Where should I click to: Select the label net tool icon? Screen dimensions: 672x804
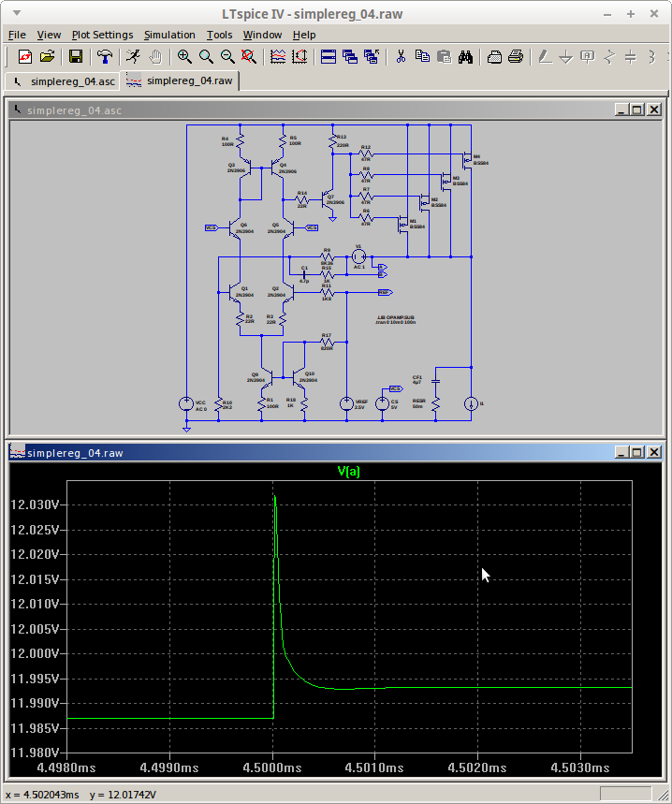point(588,57)
